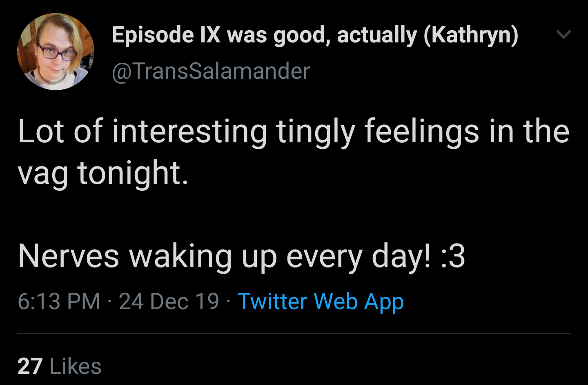View the 27 Likes list

60,366
